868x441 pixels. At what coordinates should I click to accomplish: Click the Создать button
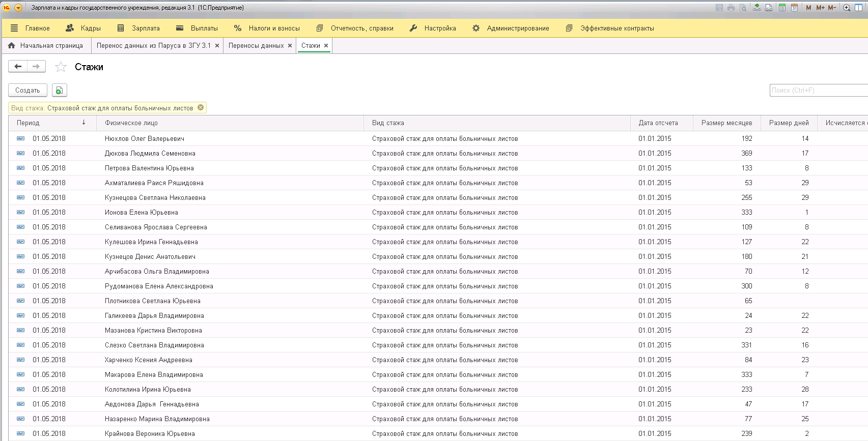(x=27, y=91)
